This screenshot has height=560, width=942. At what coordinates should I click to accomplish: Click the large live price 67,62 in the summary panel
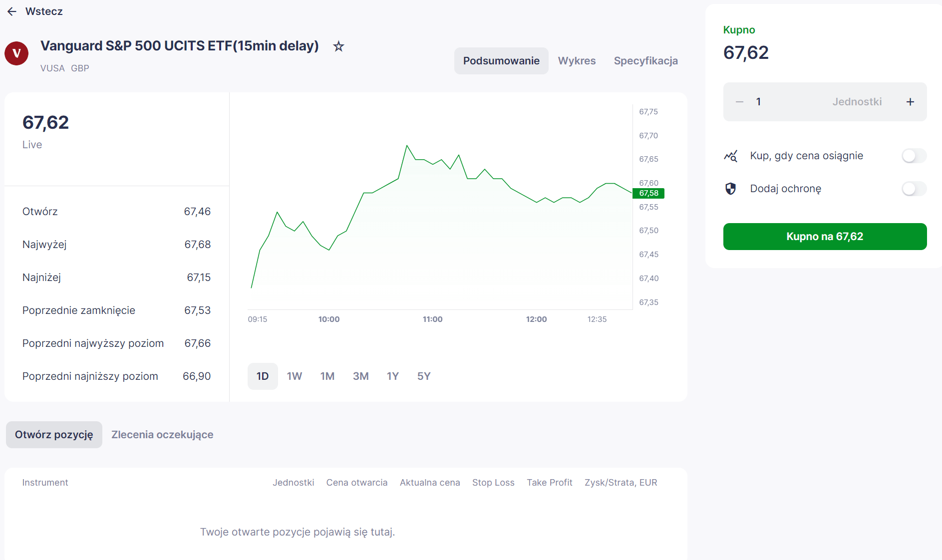click(x=45, y=123)
